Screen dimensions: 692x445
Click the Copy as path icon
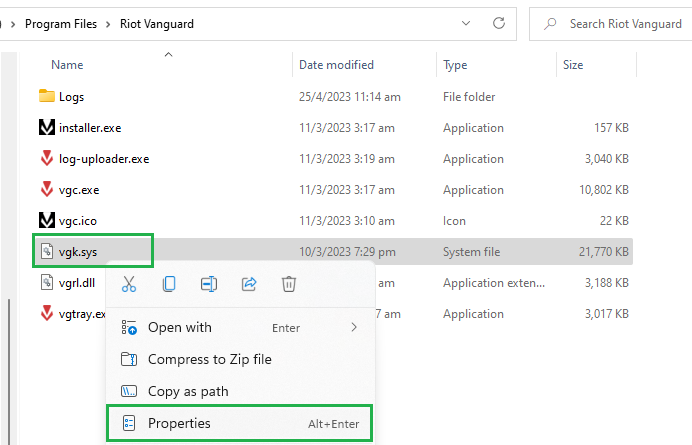129,391
